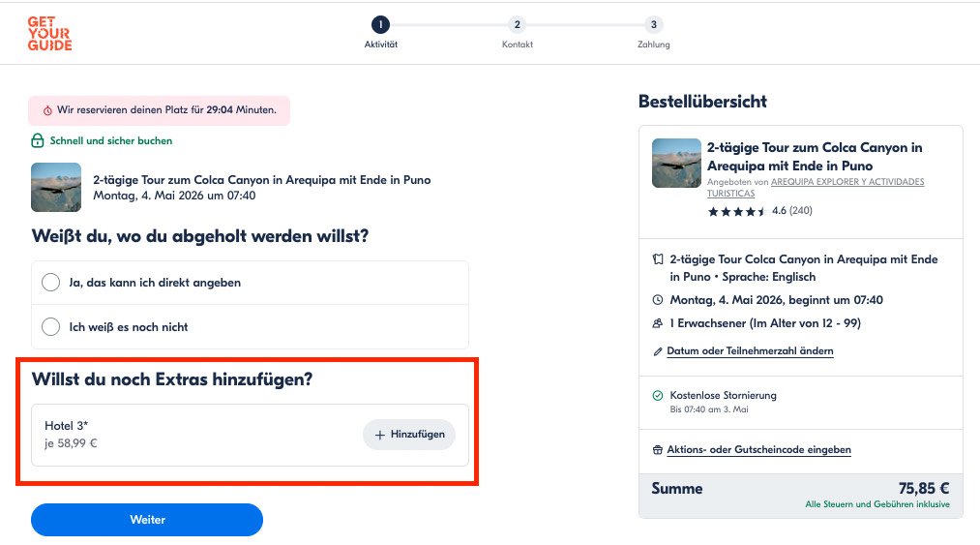Click the tour thumbnail in Bestellübersicht
The height and width of the screenshot is (545, 980).
tap(676, 163)
